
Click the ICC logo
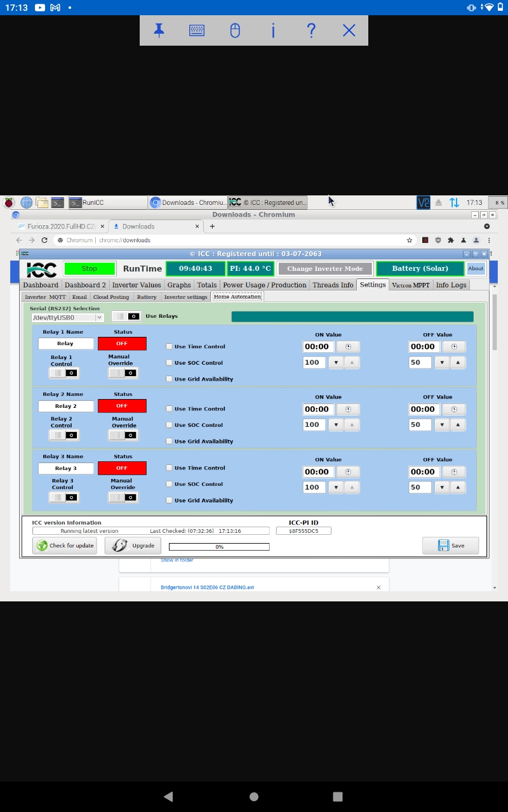coord(41,269)
